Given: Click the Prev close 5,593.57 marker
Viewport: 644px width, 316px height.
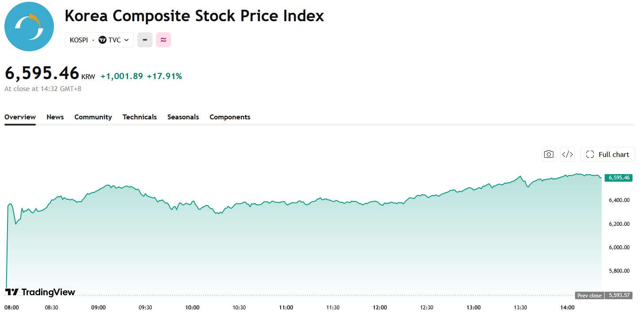Looking at the screenshot, I should pos(604,295).
